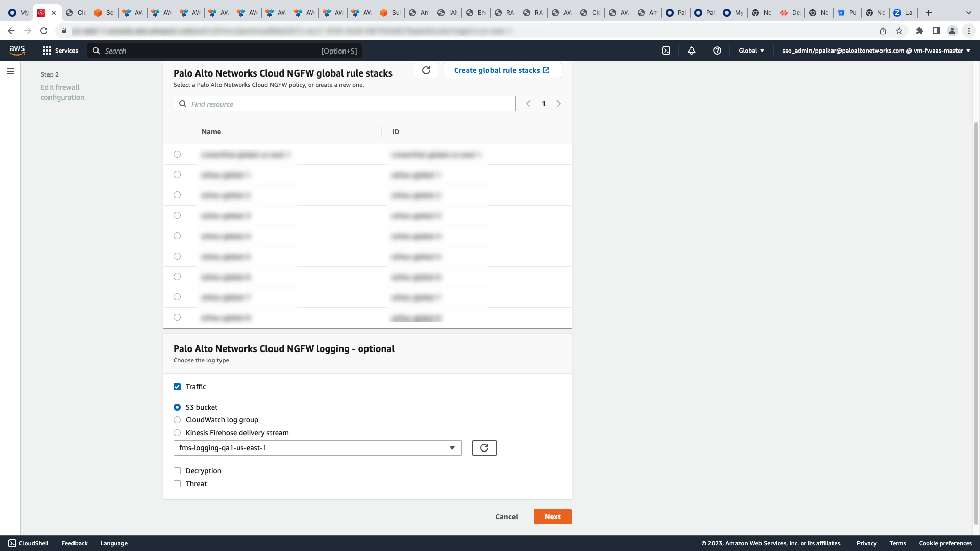Expand the fms-logging-qa1-us-east-1 bucket dropdown

coord(317,448)
